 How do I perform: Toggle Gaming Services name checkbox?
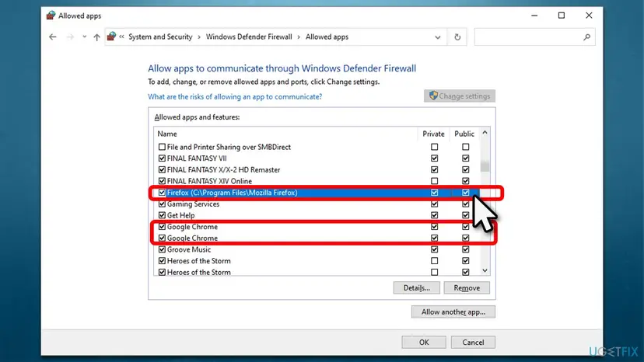pos(162,204)
